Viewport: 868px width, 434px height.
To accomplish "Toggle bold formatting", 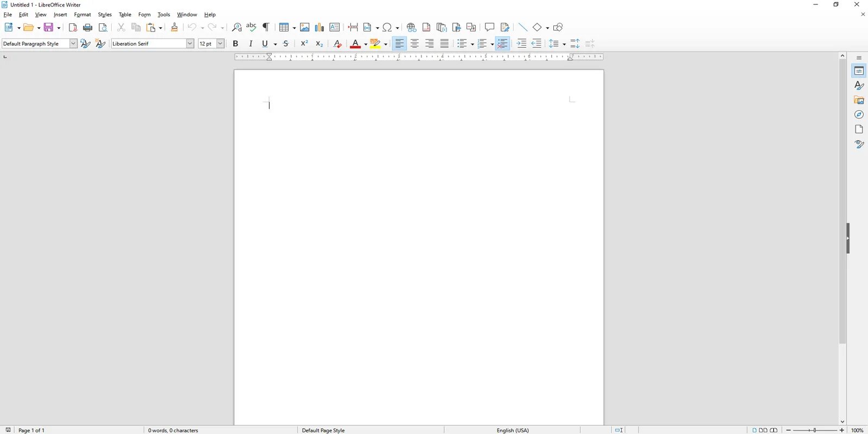I will coord(235,43).
